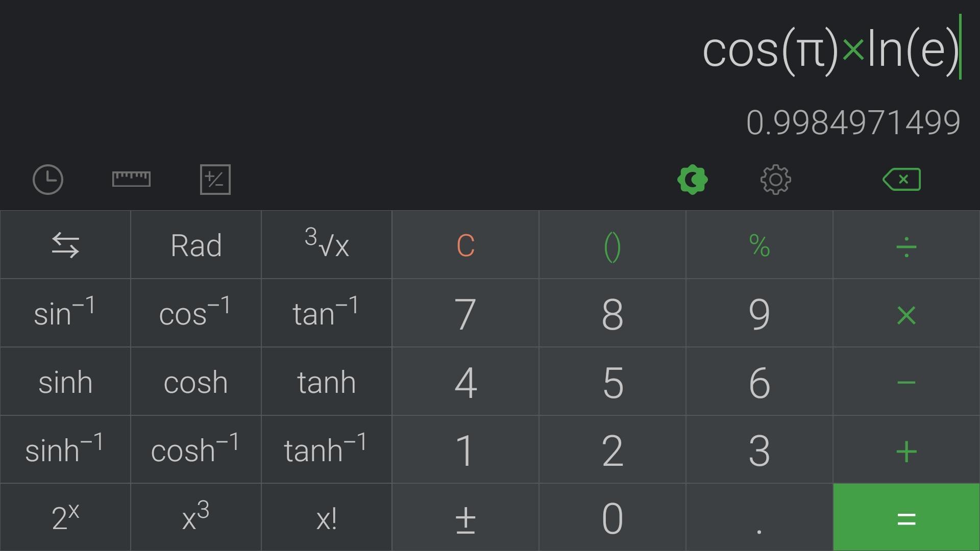The width and height of the screenshot is (980, 551).
Task: Tap the backspace delete icon
Action: click(902, 180)
